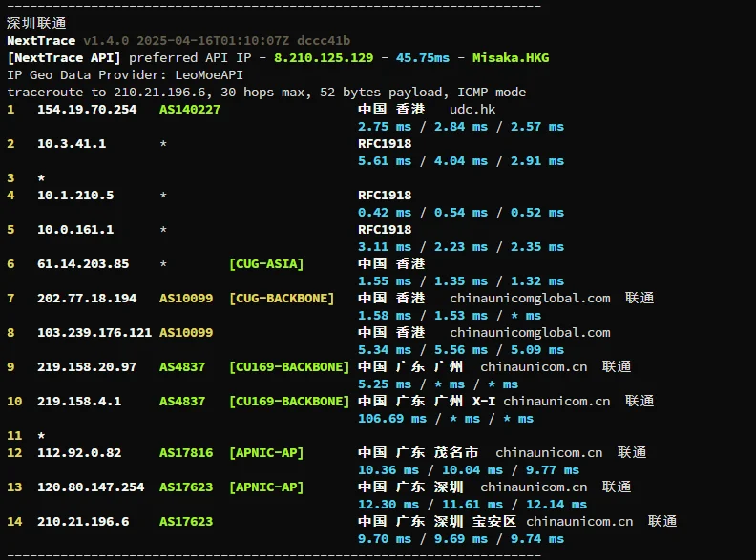The width and height of the screenshot is (756, 560).
Task: Click 宝安区 location on hop 14
Action: [x=493, y=521]
